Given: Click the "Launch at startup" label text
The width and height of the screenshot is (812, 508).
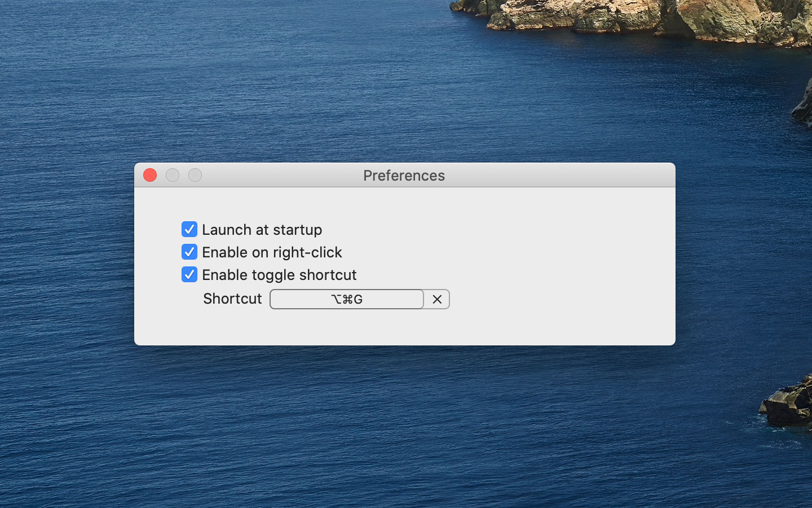Looking at the screenshot, I should point(262,230).
